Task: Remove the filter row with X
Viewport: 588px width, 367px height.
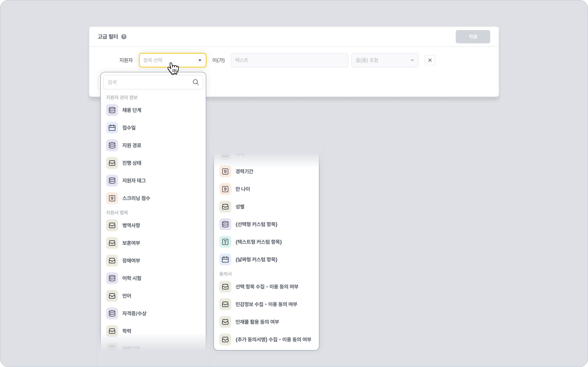Action: click(430, 60)
